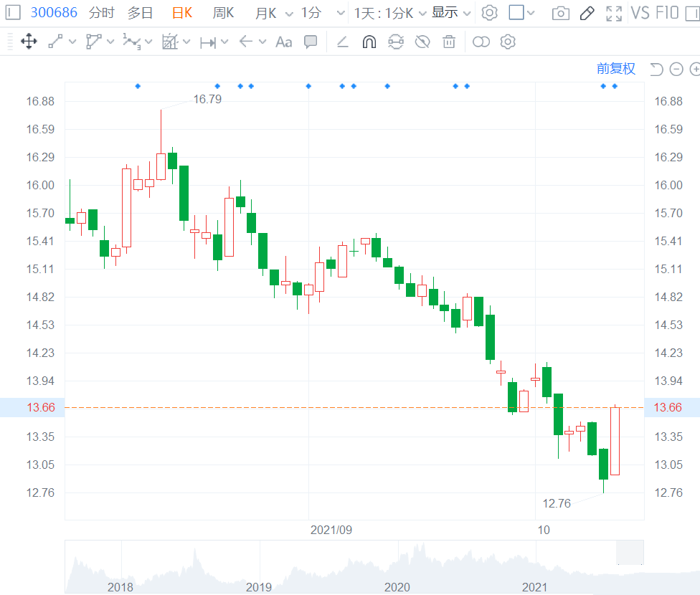
Task: Toggle right side panel icon
Action: pos(693,13)
